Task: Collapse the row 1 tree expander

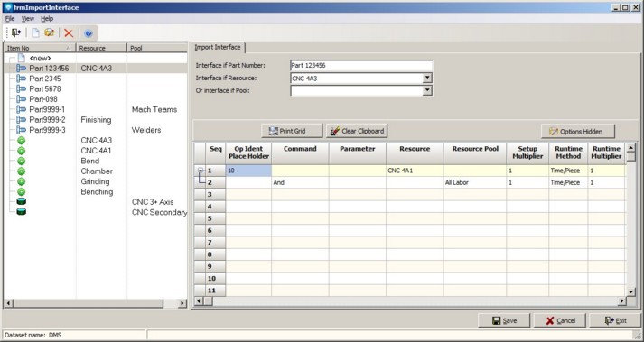Action: pyautogui.click(x=201, y=171)
